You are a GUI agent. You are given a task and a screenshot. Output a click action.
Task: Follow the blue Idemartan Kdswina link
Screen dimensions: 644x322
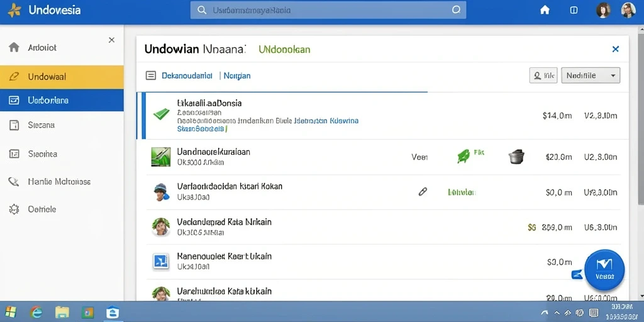click(326, 121)
